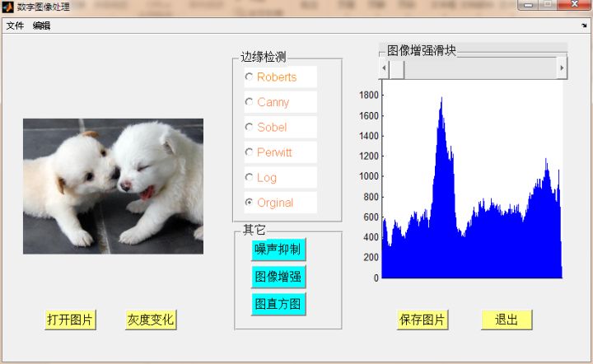593x364 pixels.
Task: Open the 文件 menu
Action: (x=15, y=26)
